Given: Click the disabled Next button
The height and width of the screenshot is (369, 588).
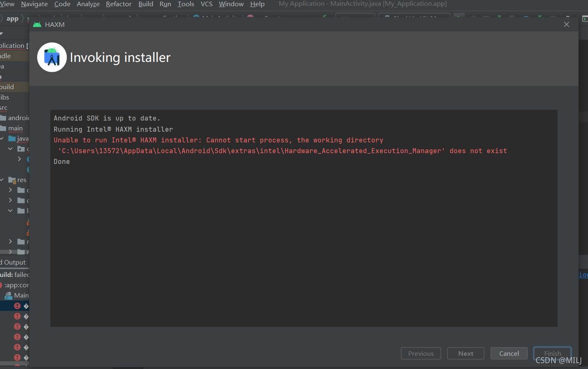Looking at the screenshot, I should coord(466,353).
